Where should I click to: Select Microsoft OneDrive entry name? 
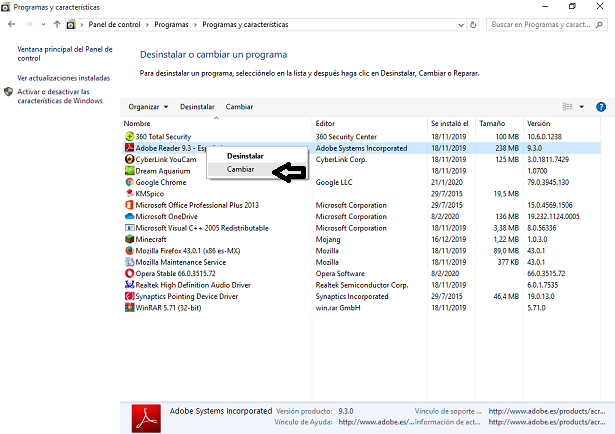click(167, 216)
